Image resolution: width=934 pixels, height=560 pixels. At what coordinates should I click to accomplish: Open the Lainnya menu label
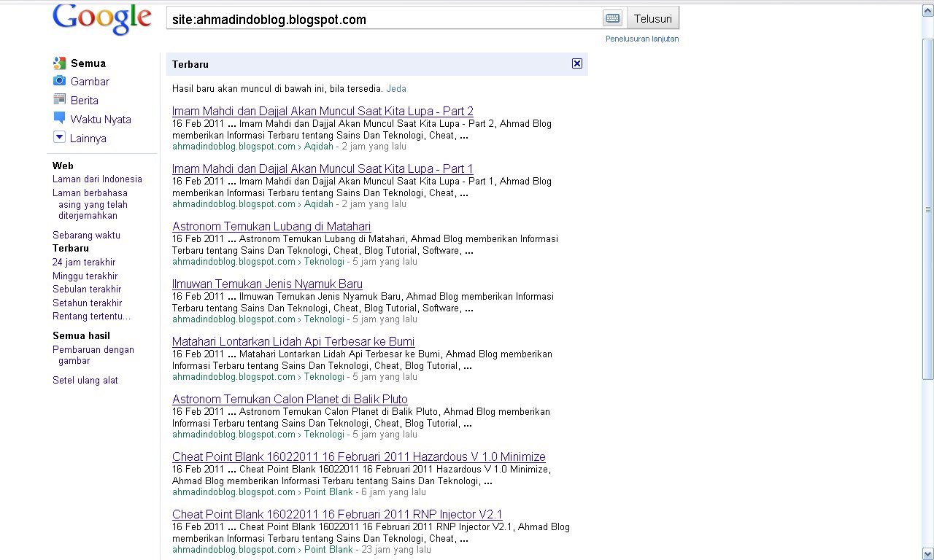[88, 139]
